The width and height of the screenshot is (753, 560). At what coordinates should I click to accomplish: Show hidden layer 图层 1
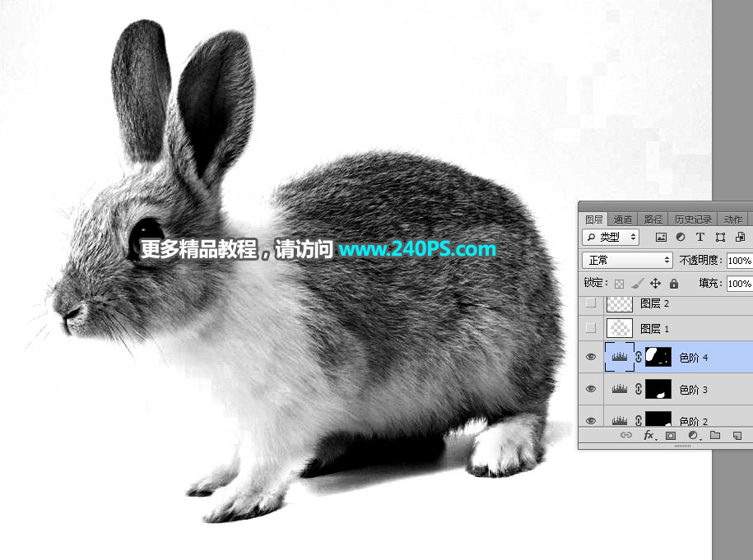(x=591, y=328)
